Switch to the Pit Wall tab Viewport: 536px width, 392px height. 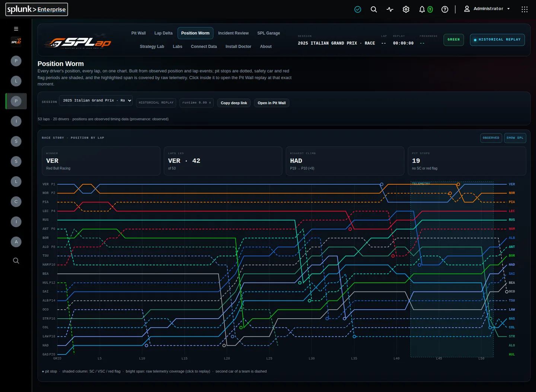138,33
